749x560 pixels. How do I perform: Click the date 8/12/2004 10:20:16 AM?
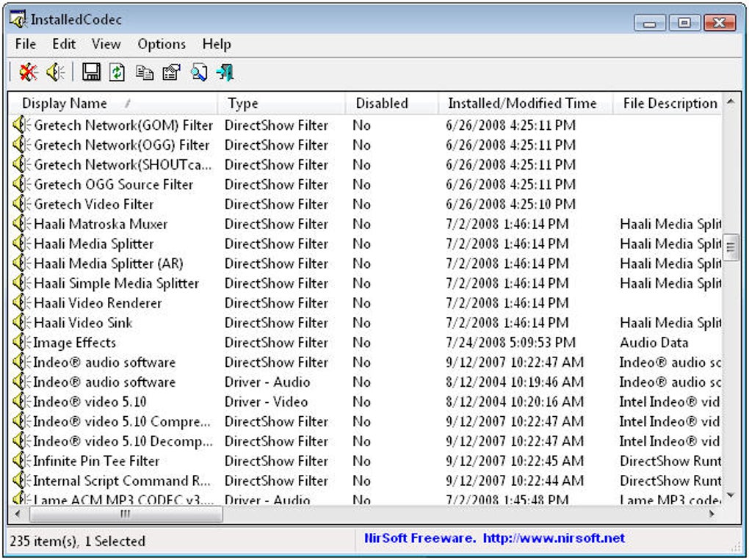515,401
